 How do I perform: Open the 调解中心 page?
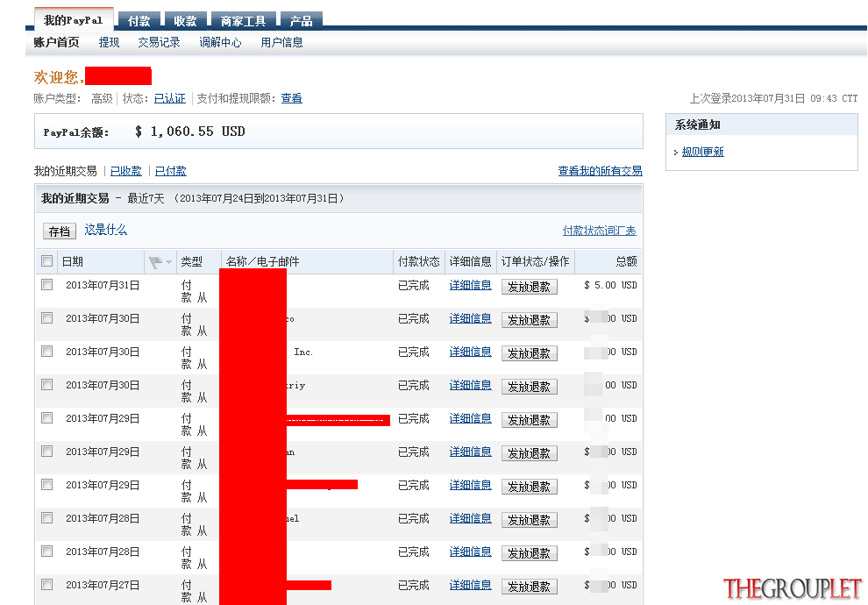pos(220,43)
